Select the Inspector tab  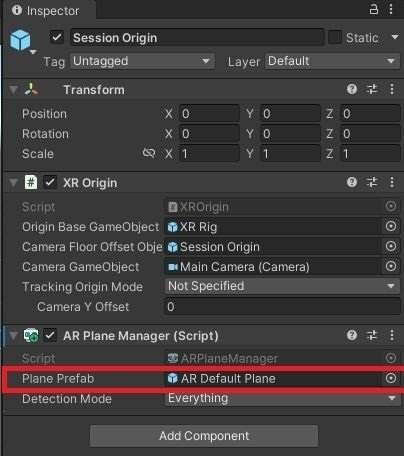(46, 10)
